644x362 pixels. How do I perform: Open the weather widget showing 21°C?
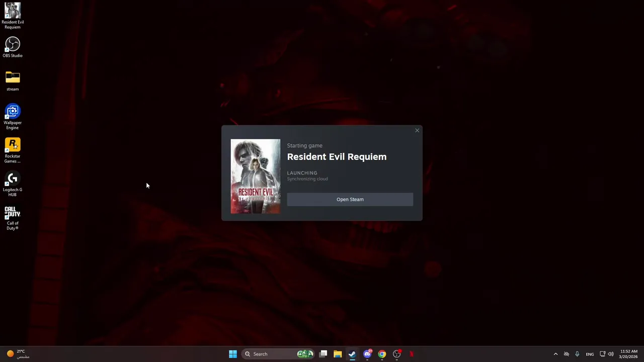point(18,354)
